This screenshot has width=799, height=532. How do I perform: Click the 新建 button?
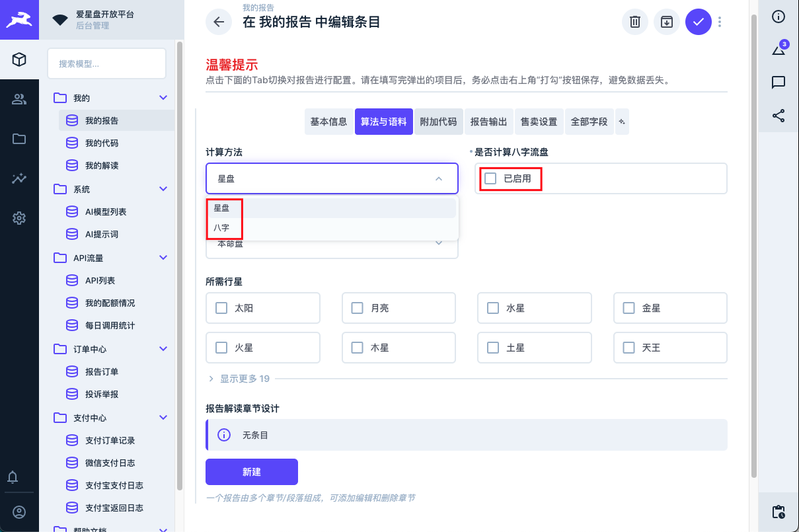252,472
